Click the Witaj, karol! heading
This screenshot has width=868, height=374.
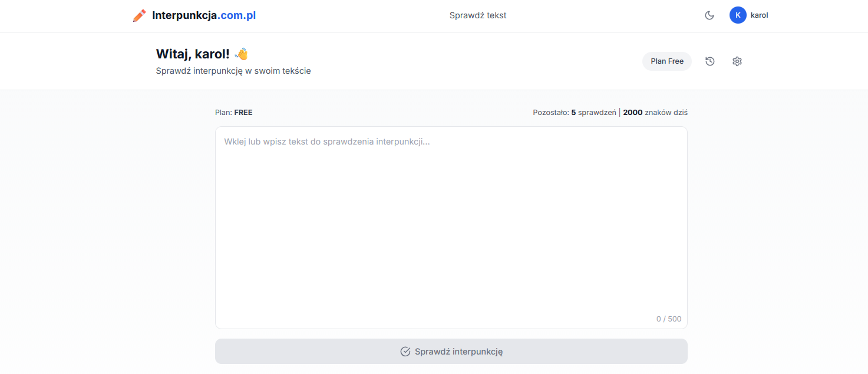193,54
